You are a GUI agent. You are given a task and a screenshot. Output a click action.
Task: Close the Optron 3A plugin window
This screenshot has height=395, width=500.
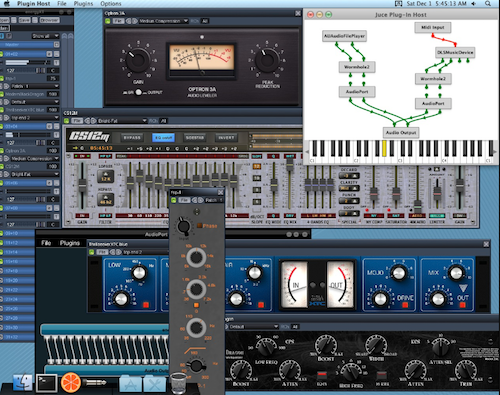298,13
